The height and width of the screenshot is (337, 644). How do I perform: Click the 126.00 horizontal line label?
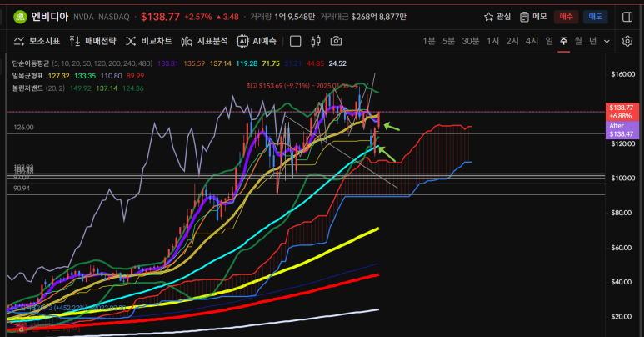tap(23, 128)
